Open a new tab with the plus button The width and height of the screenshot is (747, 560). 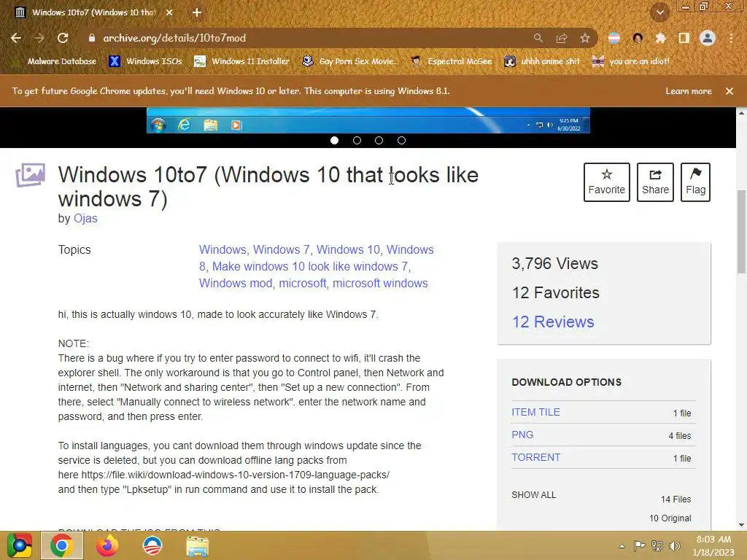pyautogui.click(x=197, y=12)
